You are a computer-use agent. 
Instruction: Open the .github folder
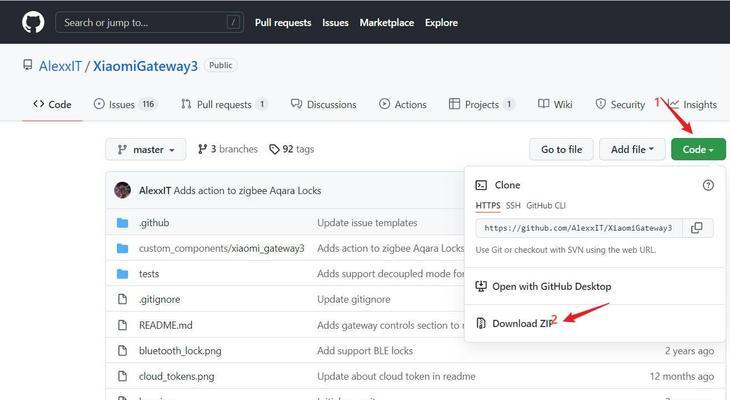[154, 223]
